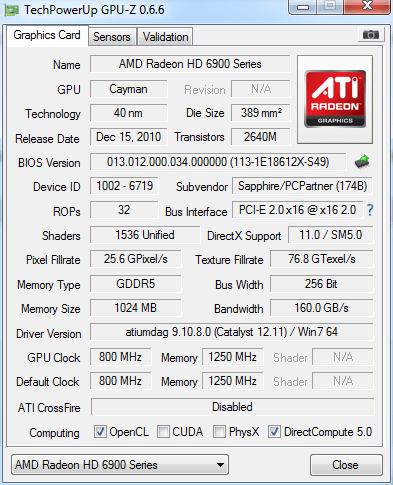Click the GPU-Z title bar icon
The width and height of the screenshot is (393, 485).
click(11, 10)
